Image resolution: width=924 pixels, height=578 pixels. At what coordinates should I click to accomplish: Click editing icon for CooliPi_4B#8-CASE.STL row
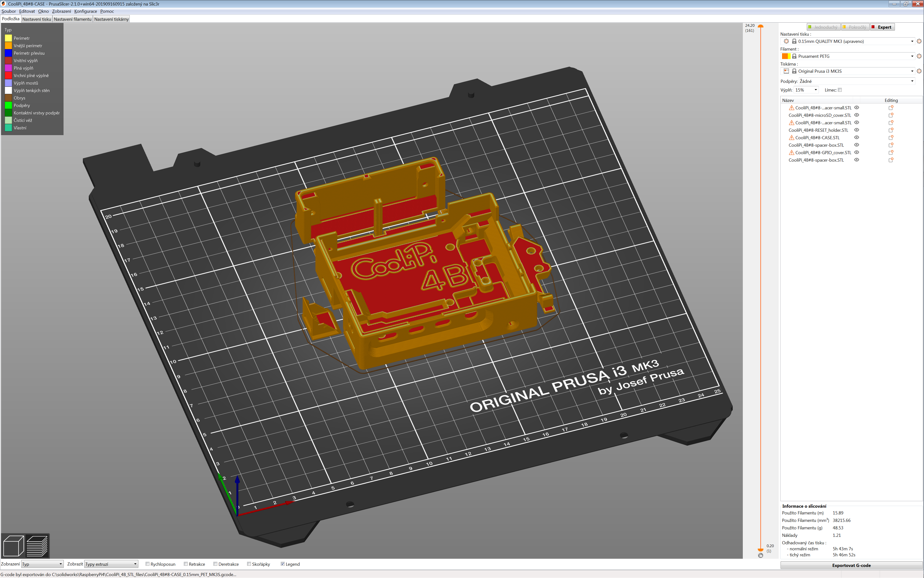click(x=891, y=138)
